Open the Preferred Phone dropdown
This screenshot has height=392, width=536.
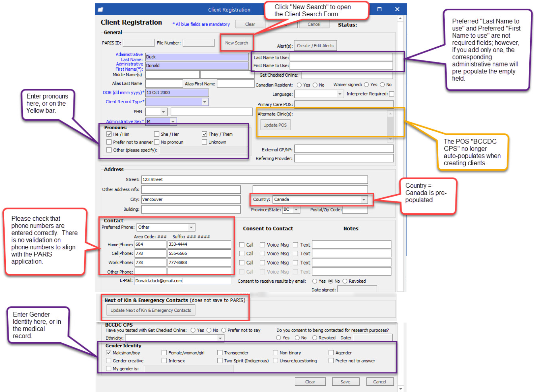coord(191,227)
